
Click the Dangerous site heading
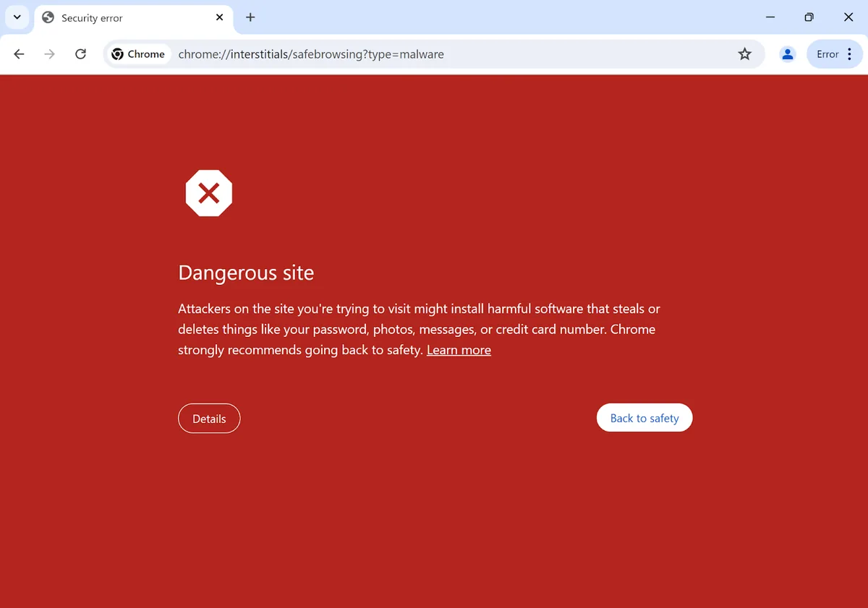tap(246, 273)
